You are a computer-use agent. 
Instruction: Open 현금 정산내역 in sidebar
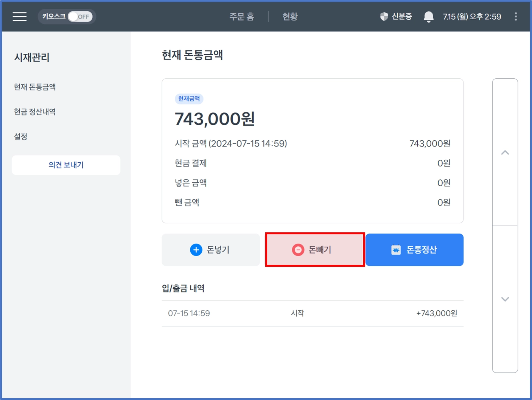point(35,112)
